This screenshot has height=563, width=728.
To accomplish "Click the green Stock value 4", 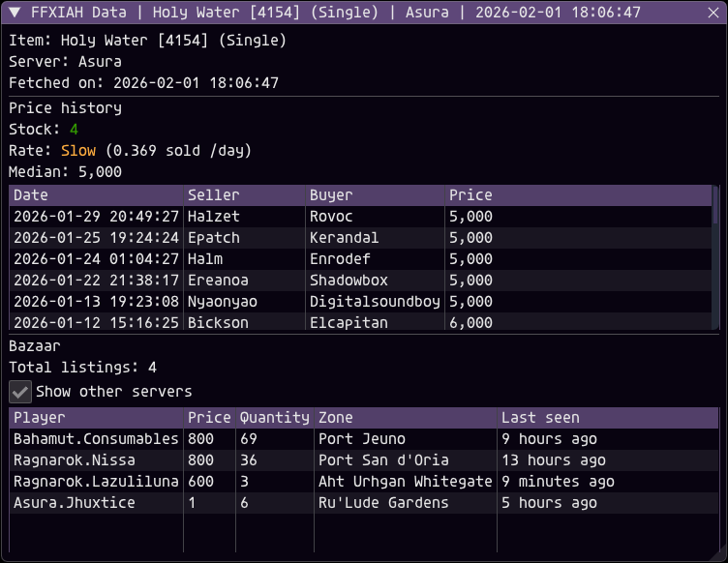I will (74, 129).
